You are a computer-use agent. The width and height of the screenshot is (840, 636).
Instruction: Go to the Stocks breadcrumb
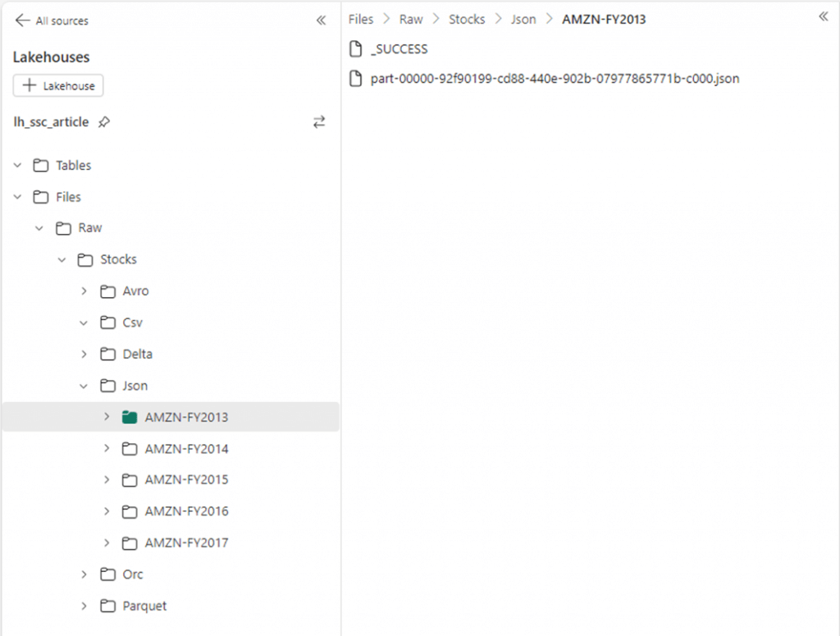point(467,20)
